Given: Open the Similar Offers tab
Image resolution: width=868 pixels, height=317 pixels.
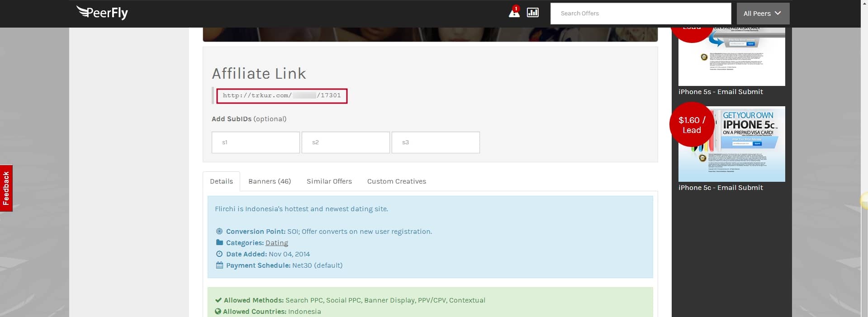Looking at the screenshot, I should pyautogui.click(x=329, y=181).
